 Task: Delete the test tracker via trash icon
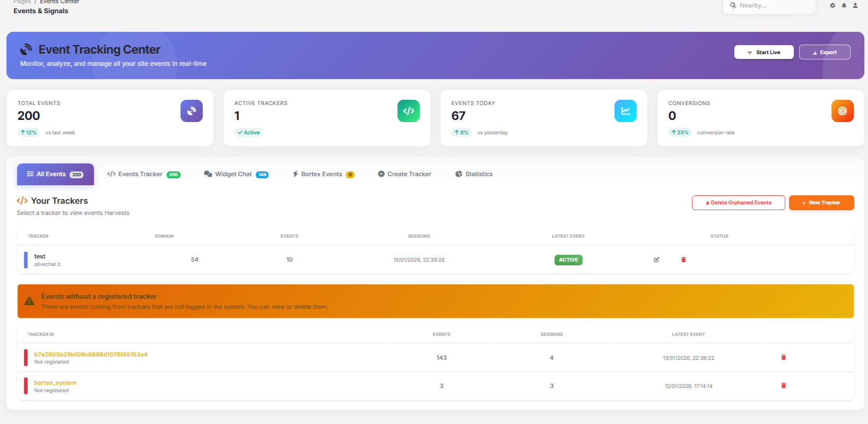683,259
